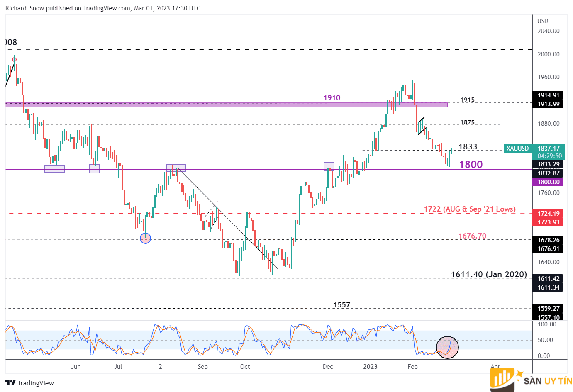Select the 1875 level annotation
The width and height of the screenshot is (573, 392).
468,122
